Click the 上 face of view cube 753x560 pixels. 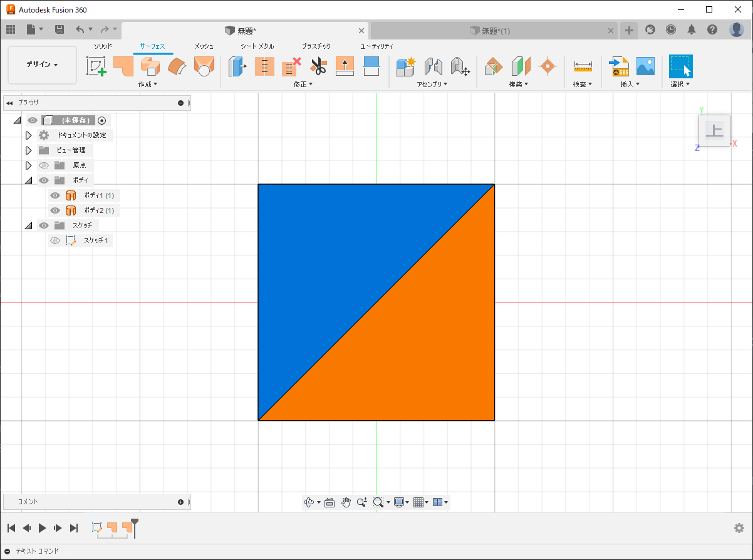[x=714, y=131]
